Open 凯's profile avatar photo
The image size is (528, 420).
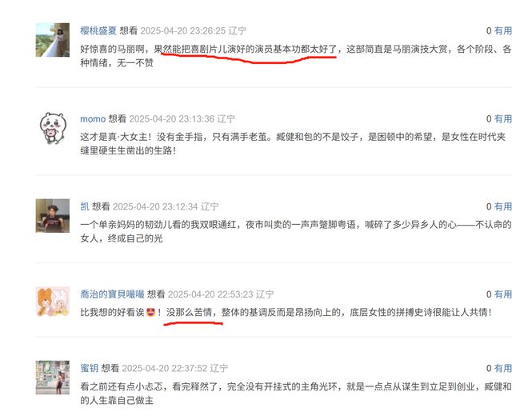tap(53, 215)
